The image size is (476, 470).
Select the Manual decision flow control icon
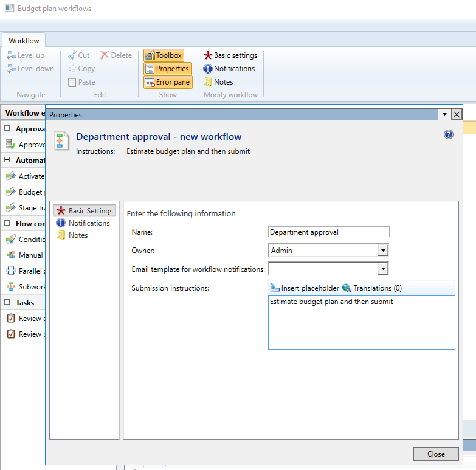[x=10, y=255]
